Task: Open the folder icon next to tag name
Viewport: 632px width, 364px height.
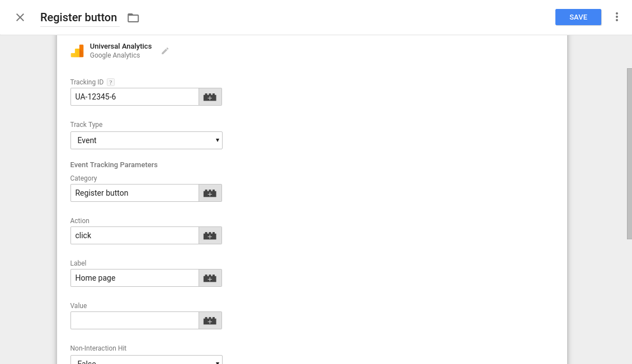Action: pos(133,18)
